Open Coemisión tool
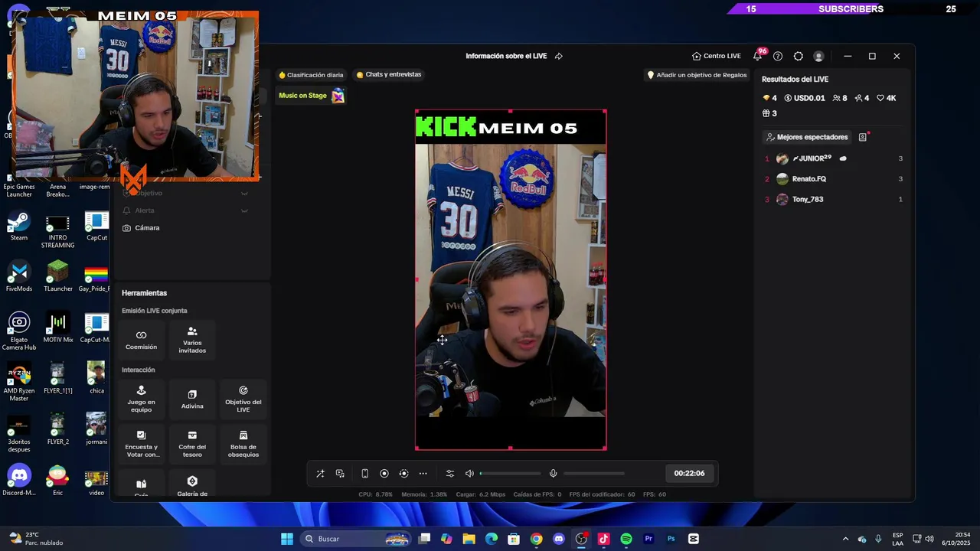 tap(141, 341)
